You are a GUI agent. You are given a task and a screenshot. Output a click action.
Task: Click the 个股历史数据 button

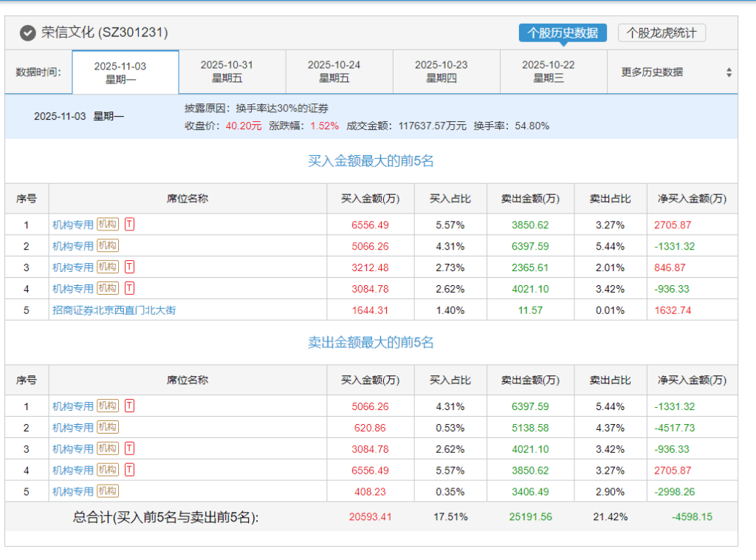(x=563, y=33)
